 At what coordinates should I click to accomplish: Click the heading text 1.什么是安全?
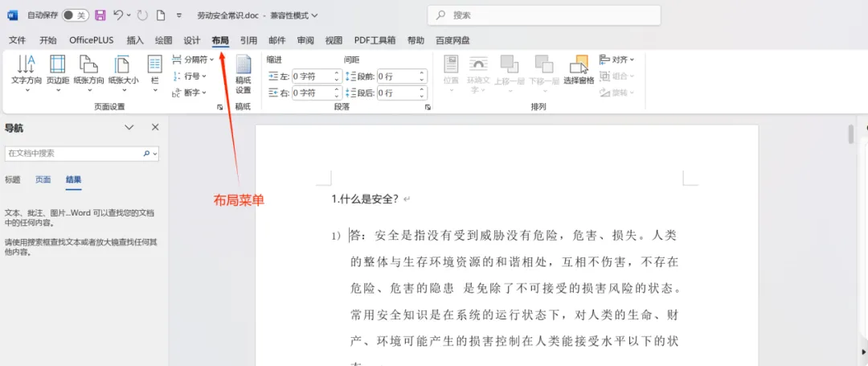click(x=366, y=199)
